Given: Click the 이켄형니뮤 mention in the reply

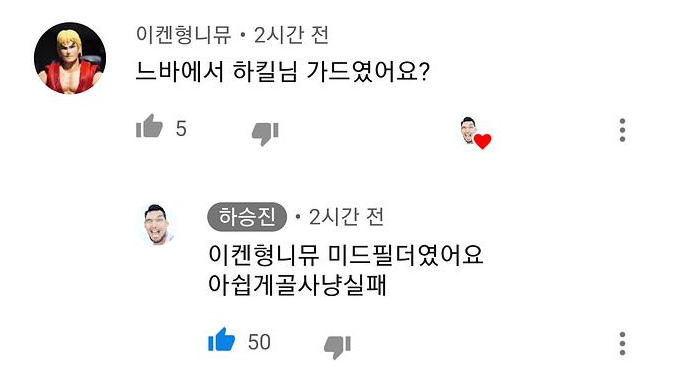Looking at the screenshot, I should click(x=263, y=254).
